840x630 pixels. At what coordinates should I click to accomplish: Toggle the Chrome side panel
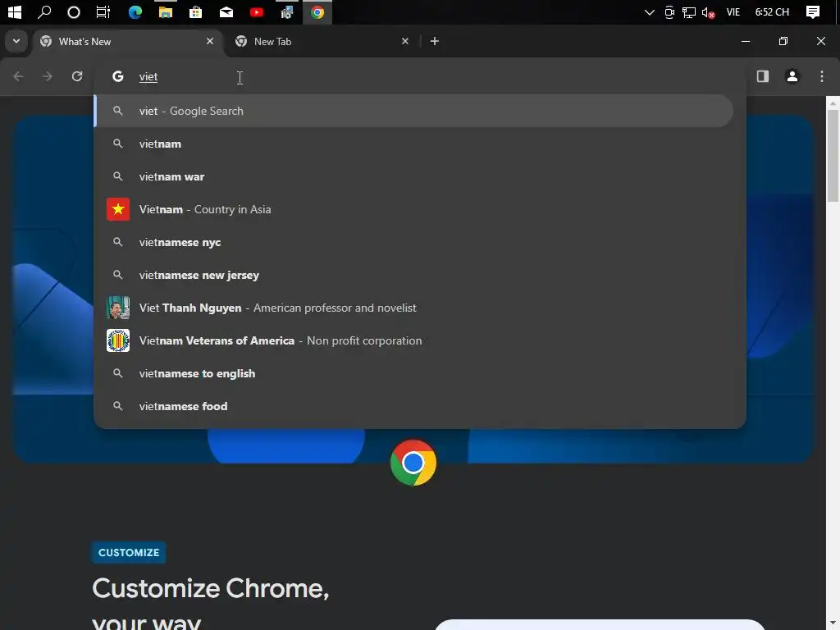click(762, 76)
